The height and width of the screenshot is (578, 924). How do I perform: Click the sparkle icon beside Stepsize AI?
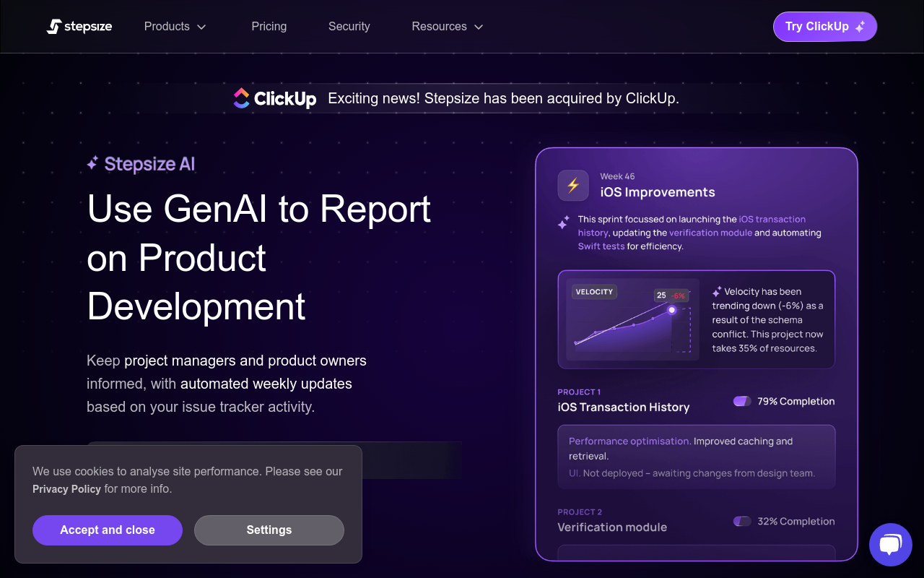pyautogui.click(x=92, y=164)
